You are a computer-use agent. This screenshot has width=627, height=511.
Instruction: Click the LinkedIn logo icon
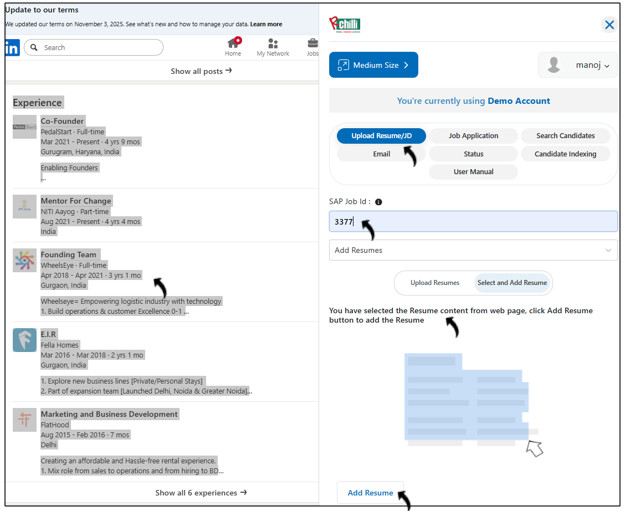click(12, 48)
